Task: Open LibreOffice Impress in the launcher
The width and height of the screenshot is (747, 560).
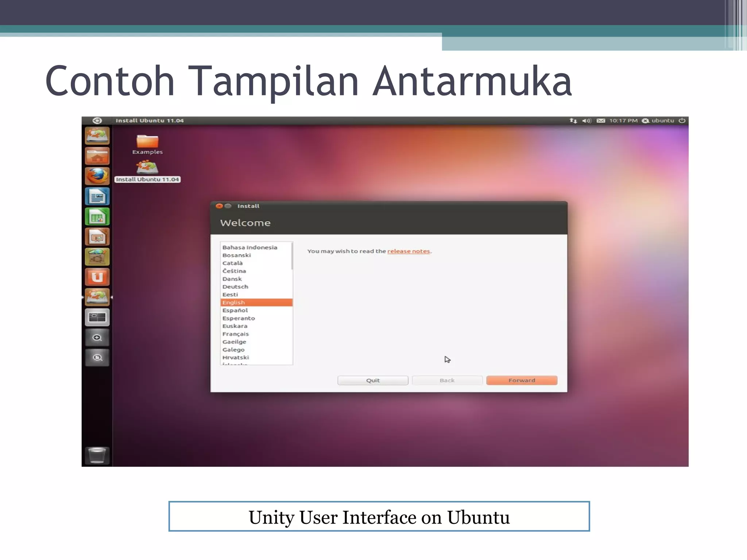Action: point(97,237)
